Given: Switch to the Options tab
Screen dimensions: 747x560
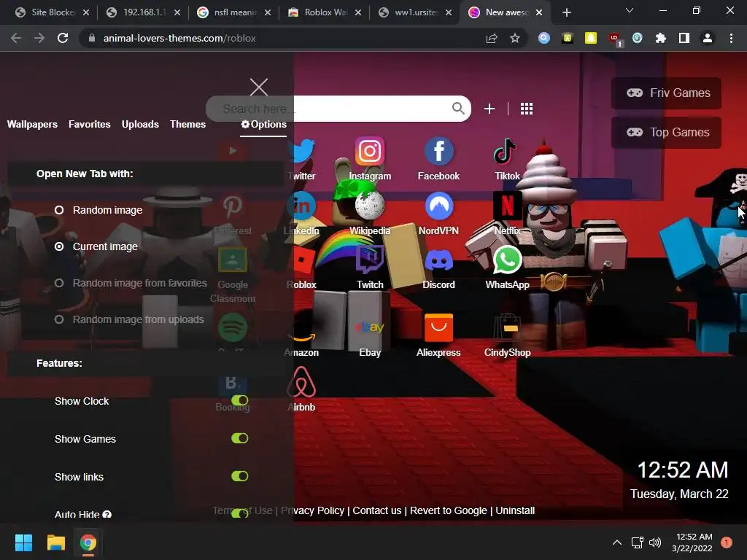Looking at the screenshot, I should 263,124.
